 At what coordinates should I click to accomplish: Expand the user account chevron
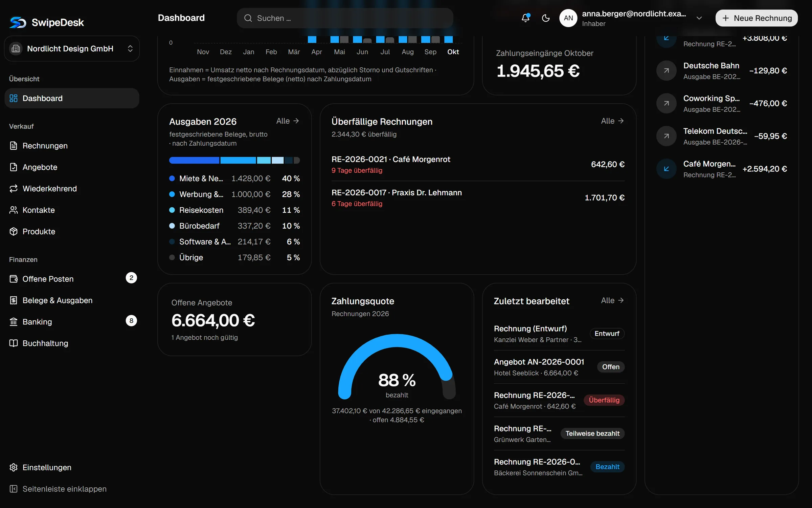699,18
